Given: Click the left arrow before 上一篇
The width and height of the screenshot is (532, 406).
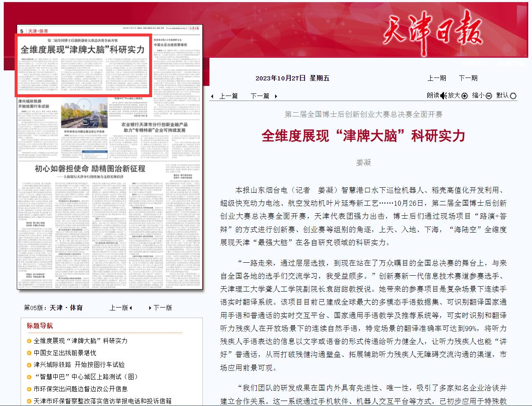Looking at the screenshot, I should click(212, 96).
